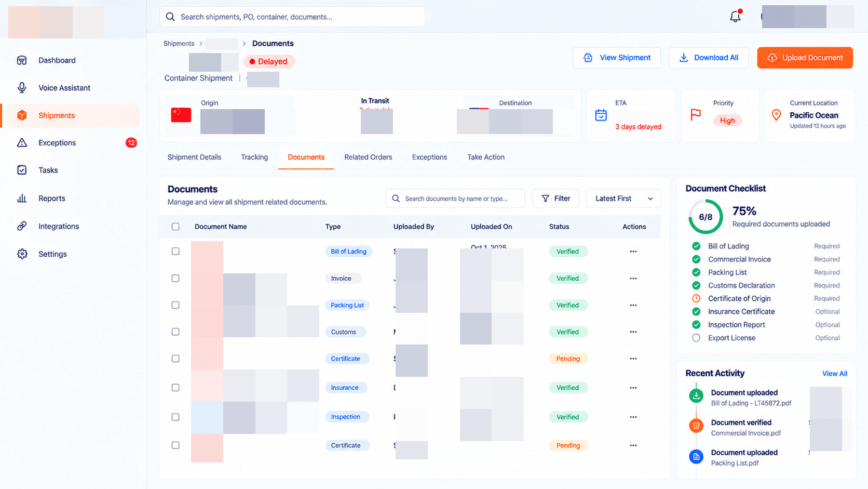This screenshot has height=489, width=868.
Task: Click the Reports bar chart icon
Action: 22,198
